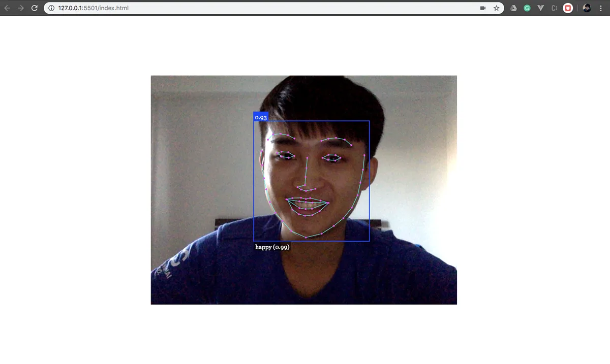
Task: Reload the current page
Action: click(x=35, y=8)
